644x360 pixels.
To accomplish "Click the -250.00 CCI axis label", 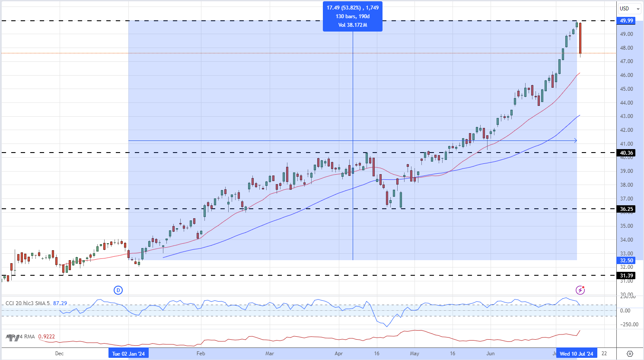I will (629, 325).
